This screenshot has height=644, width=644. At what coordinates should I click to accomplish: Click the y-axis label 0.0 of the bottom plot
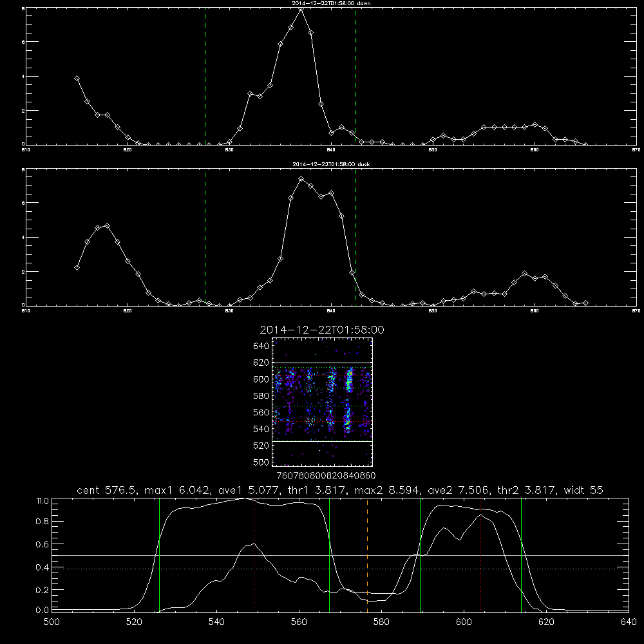click(x=43, y=611)
